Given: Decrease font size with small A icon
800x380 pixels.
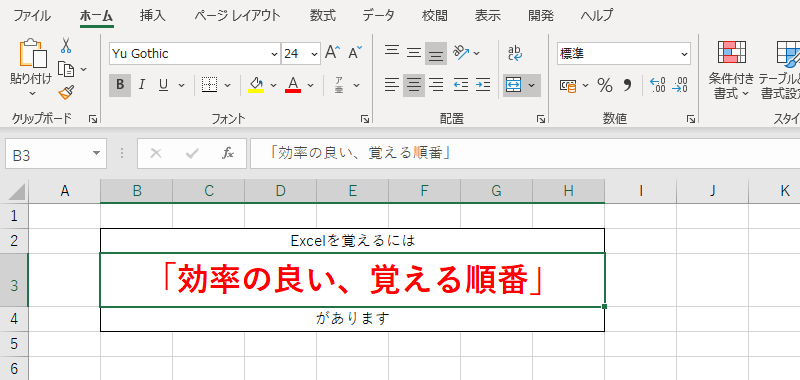Looking at the screenshot, I should [x=355, y=53].
